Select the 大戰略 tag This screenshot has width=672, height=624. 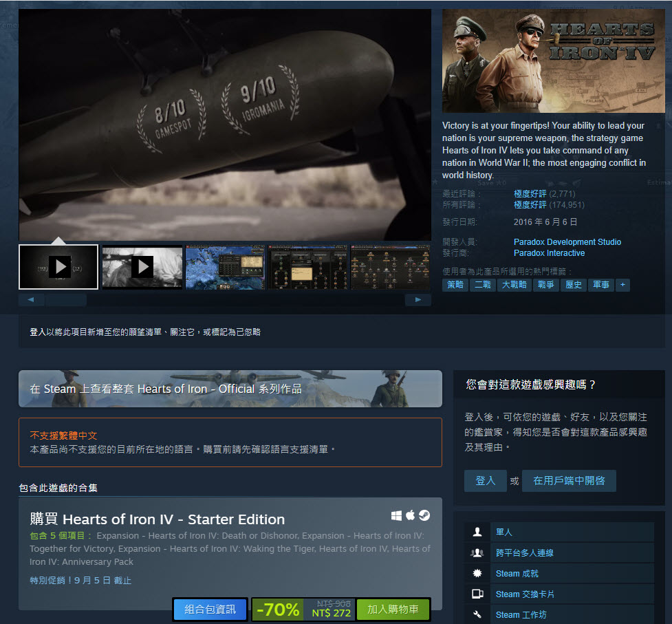click(514, 285)
